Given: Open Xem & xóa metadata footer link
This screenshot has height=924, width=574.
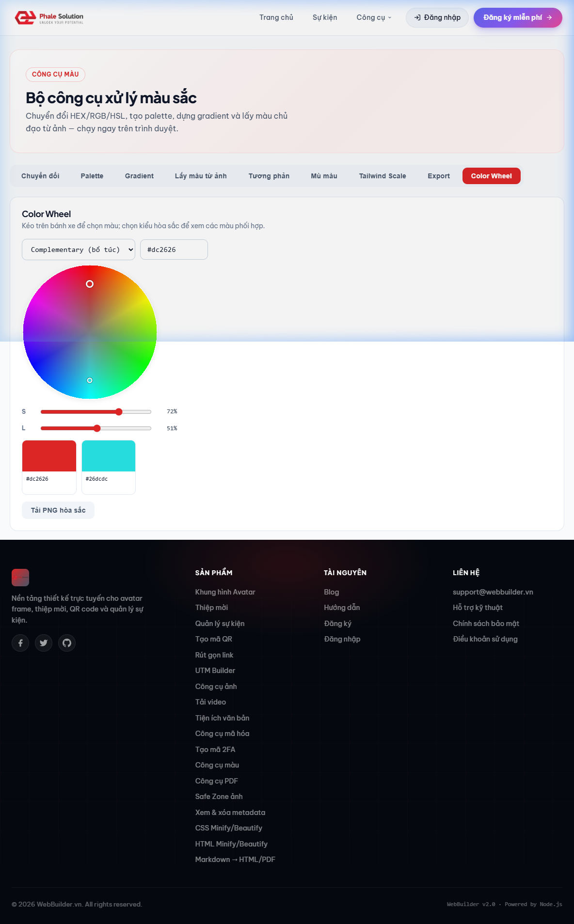Looking at the screenshot, I should click(230, 813).
